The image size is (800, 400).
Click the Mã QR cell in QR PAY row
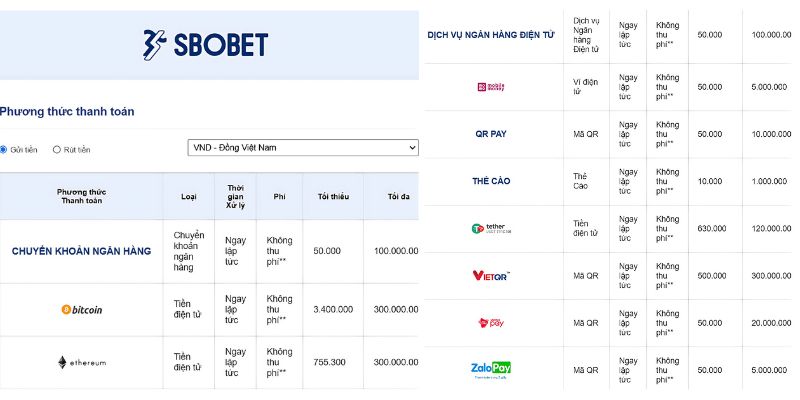pyautogui.click(x=586, y=134)
